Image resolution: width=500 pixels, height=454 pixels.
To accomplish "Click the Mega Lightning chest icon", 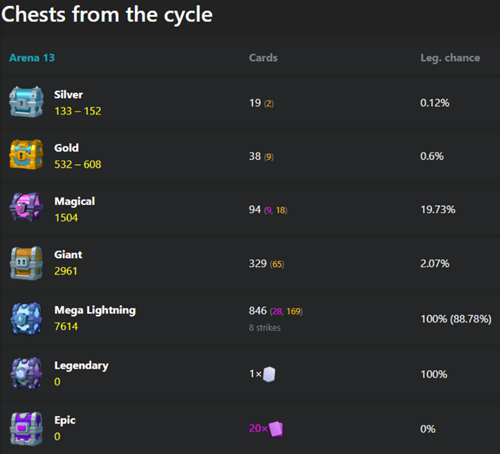I will coord(26,318).
